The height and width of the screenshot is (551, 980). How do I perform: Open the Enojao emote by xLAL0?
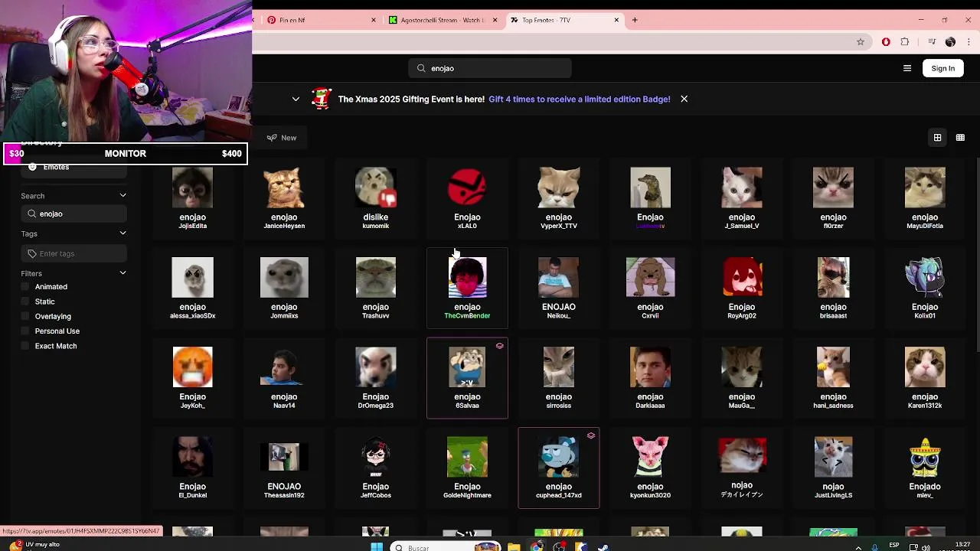point(467,197)
